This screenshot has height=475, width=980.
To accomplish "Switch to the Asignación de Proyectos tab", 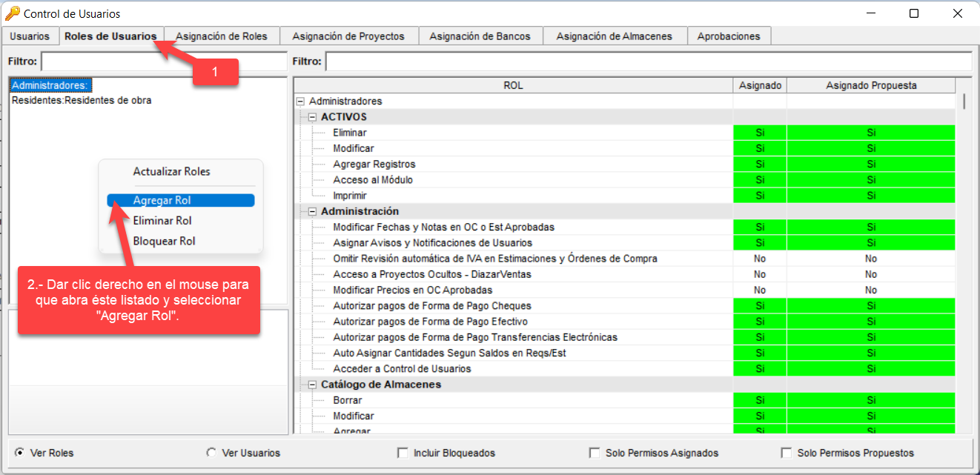I will coord(348,35).
